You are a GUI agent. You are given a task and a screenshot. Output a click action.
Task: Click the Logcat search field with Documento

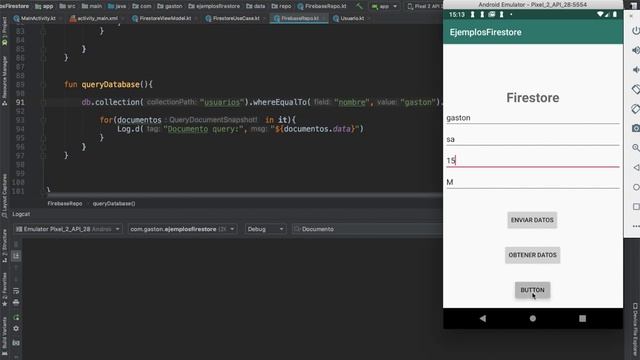pos(367,229)
